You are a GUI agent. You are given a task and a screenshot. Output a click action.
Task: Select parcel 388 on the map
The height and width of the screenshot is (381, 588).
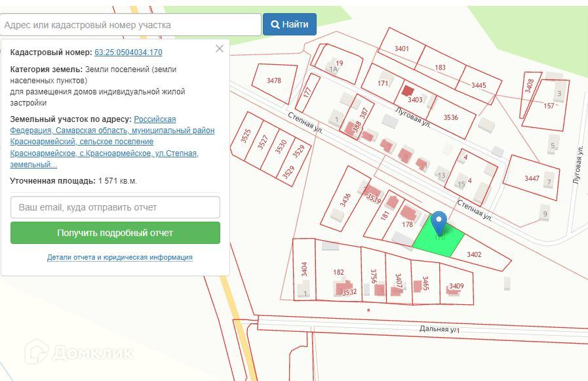click(x=357, y=125)
